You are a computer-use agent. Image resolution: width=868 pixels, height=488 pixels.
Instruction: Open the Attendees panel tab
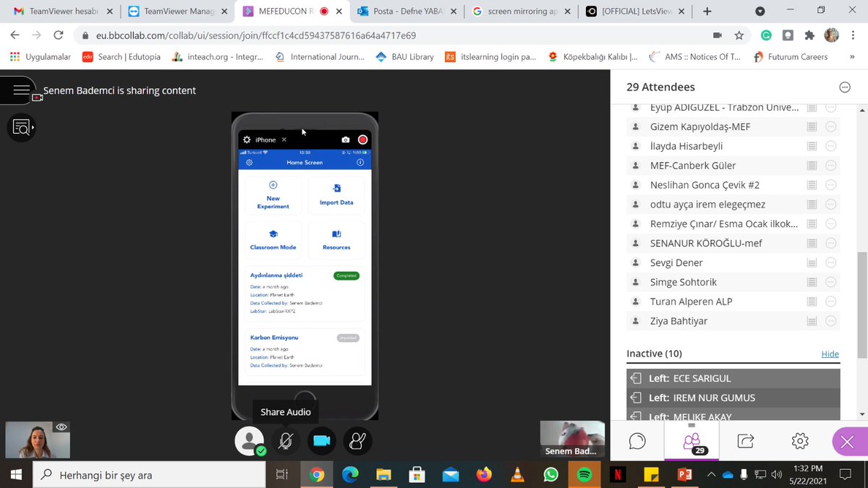click(x=692, y=441)
